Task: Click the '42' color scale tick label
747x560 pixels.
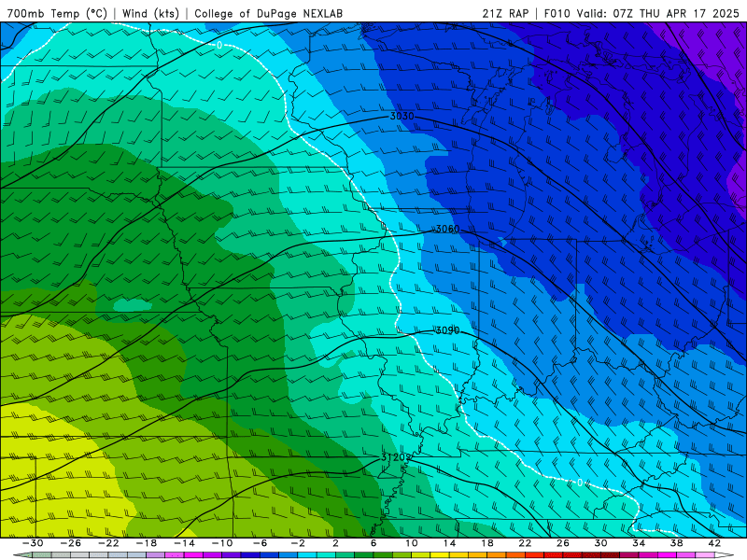Action: 714,543
